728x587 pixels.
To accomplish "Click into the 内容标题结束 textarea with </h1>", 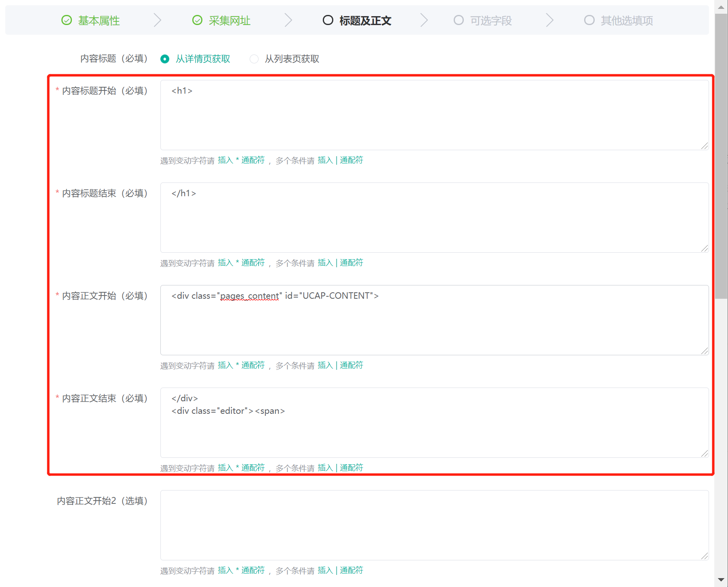I will coord(434,218).
